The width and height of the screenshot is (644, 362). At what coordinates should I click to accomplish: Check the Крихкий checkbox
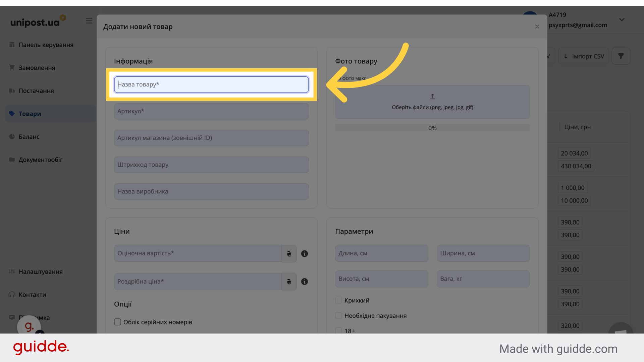[339, 300]
